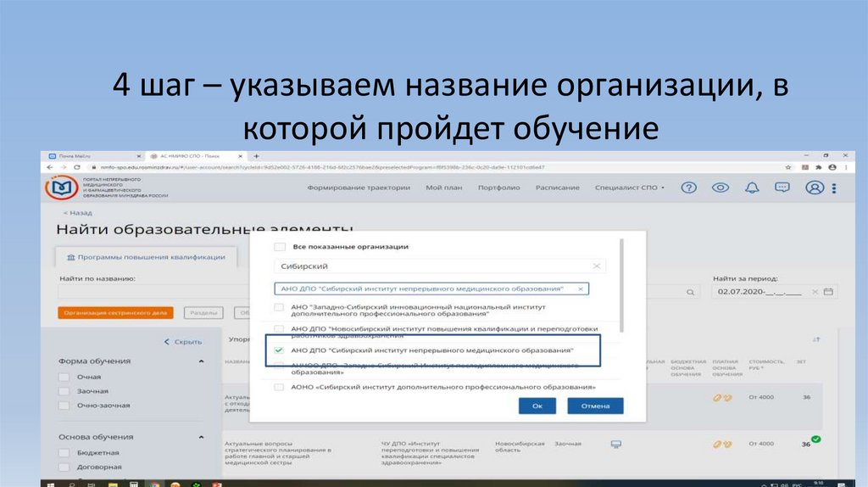This screenshot has width=868, height=487.
Task: Open new browser tab with plus icon
Action: tap(256, 156)
